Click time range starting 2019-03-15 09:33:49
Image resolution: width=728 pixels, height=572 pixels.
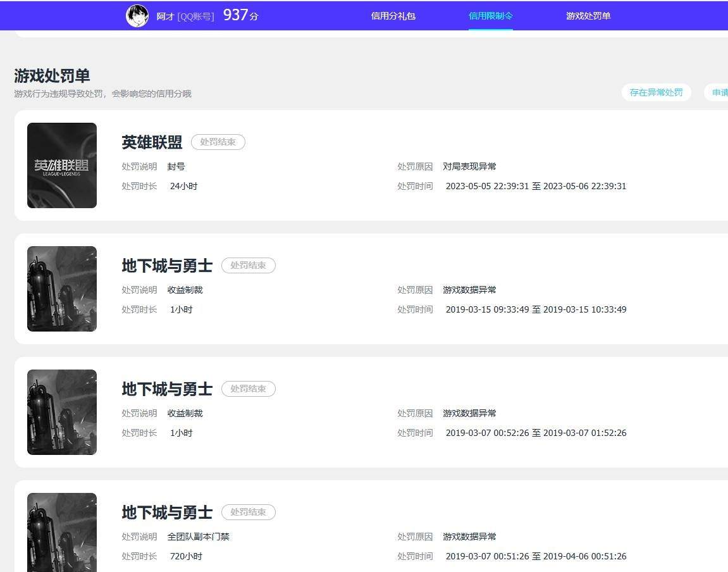click(536, 309)
